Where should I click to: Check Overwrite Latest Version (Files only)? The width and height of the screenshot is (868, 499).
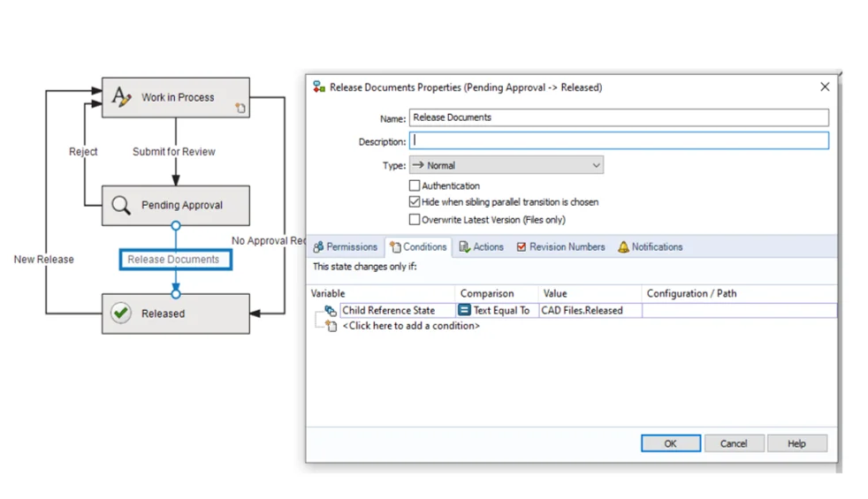pos(415,220)
